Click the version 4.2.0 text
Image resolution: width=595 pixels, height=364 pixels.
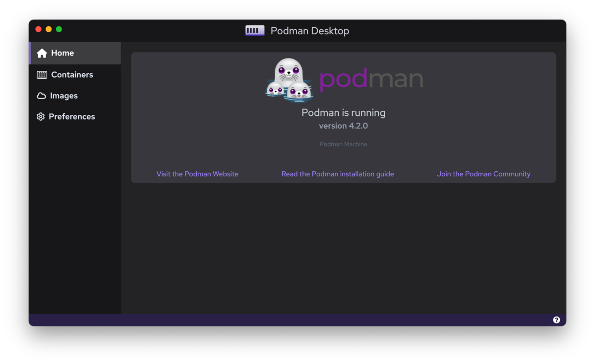tap(344, 126)
